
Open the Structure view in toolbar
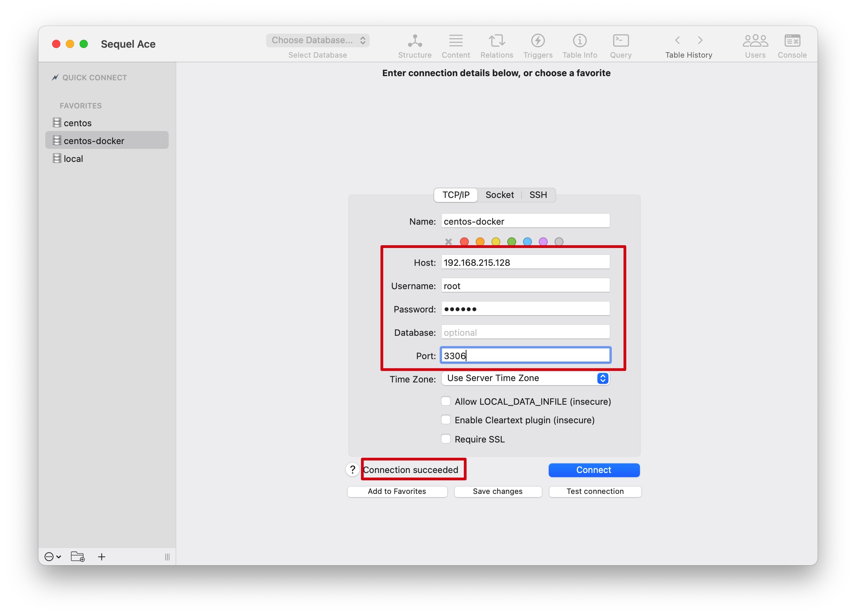click(414, 46)
